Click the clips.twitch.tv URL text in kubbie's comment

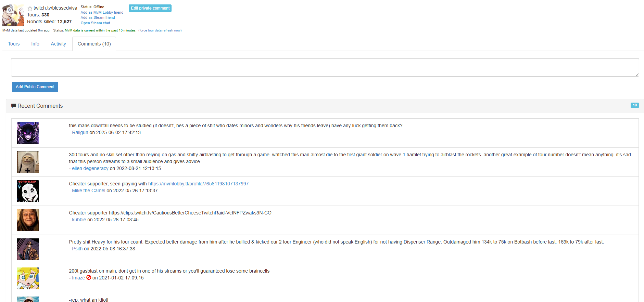coord(190,213)
